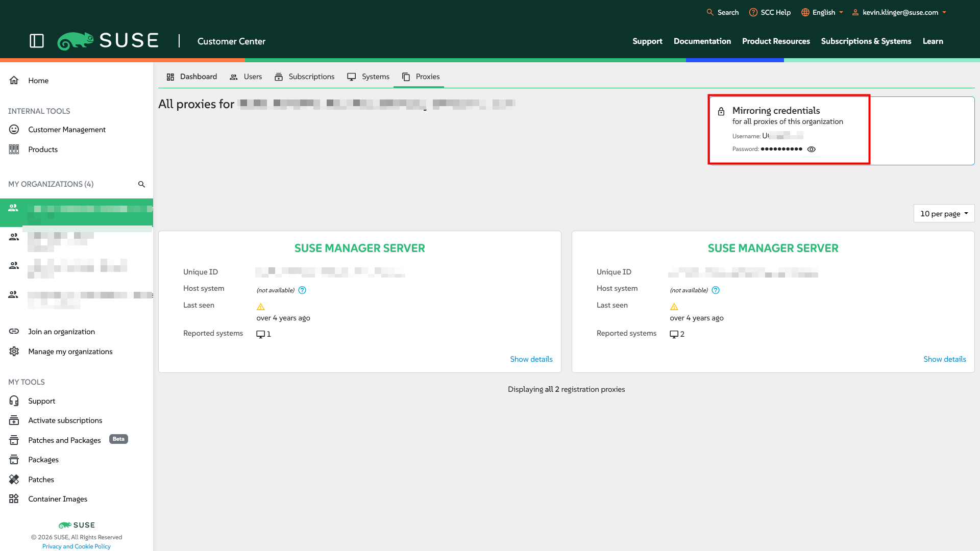Open the Learn menu

[933, 41]
